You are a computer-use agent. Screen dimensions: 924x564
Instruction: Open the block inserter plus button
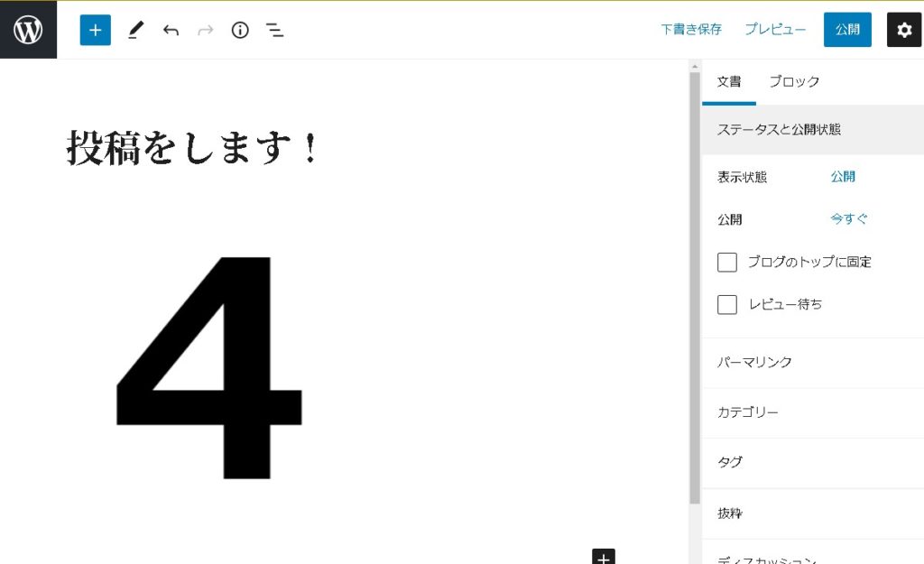pyautogui.click(x=95, y=30)
